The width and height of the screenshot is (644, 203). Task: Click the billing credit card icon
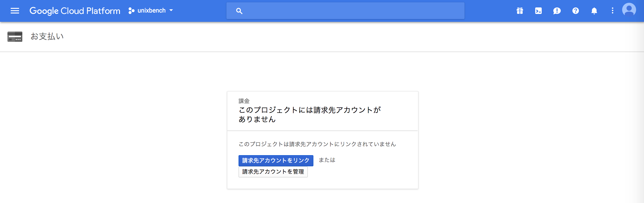[x=15, y=36]
